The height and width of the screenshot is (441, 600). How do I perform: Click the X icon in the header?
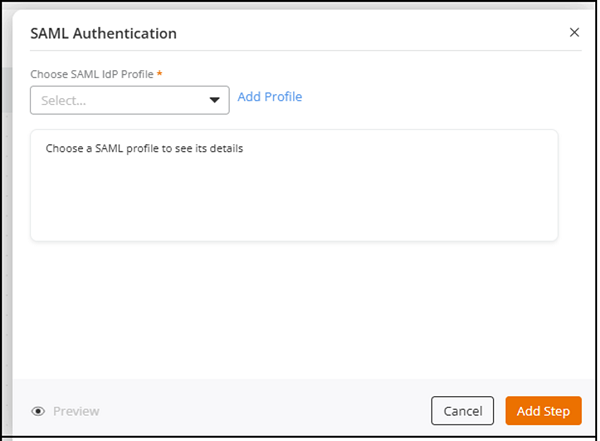tap(574, 32)
